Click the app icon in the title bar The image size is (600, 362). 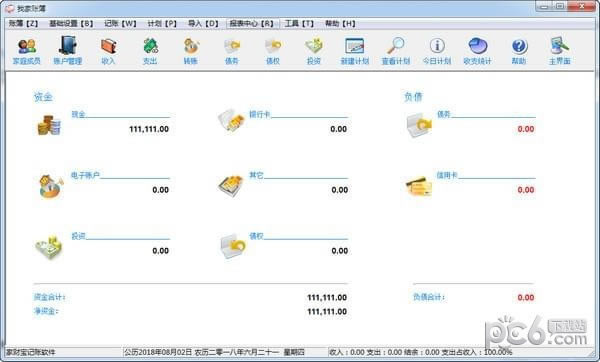coord(10,8)
